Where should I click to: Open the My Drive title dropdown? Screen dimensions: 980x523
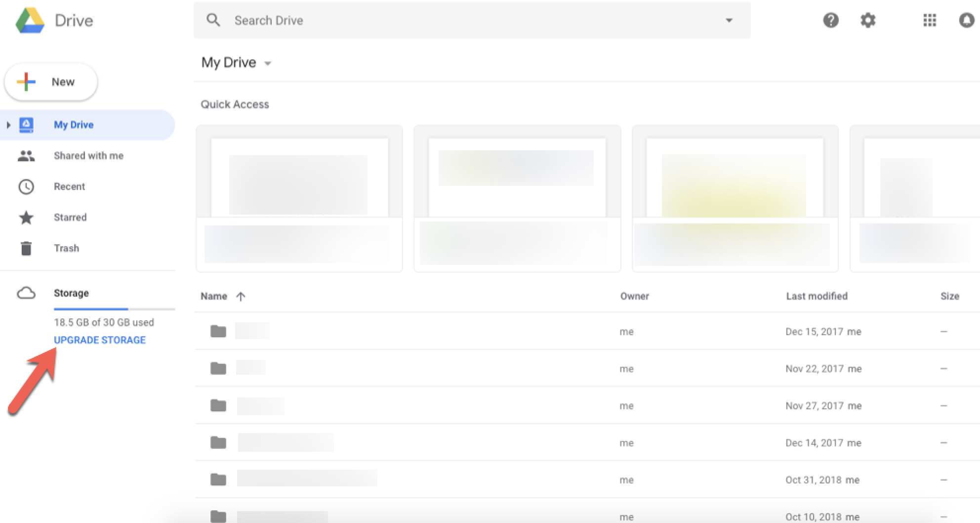[x=268, y=63]
